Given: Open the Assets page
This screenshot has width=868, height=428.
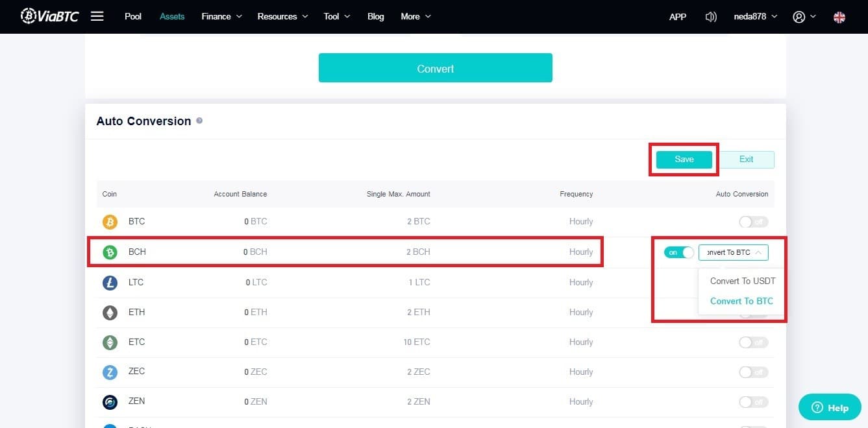Looking at the screenshot, I should click(172, 16).
